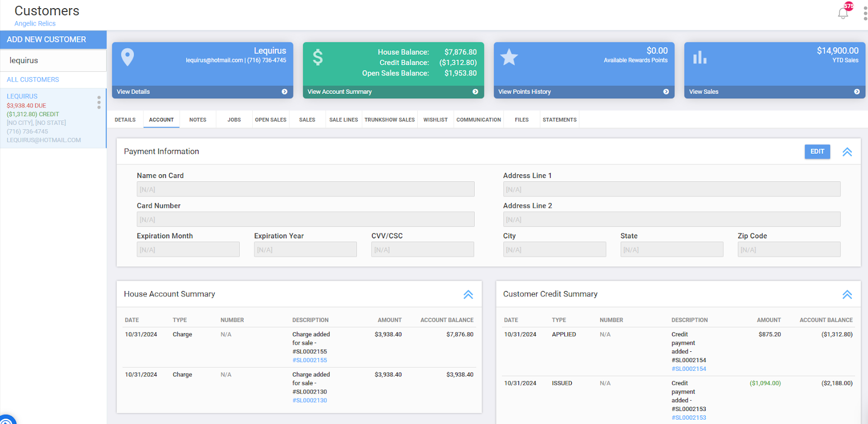Click the round blue icon at bottom-left corner
Image resolution: width=868 pixels, height=424 pixels.
coord(7,420)
